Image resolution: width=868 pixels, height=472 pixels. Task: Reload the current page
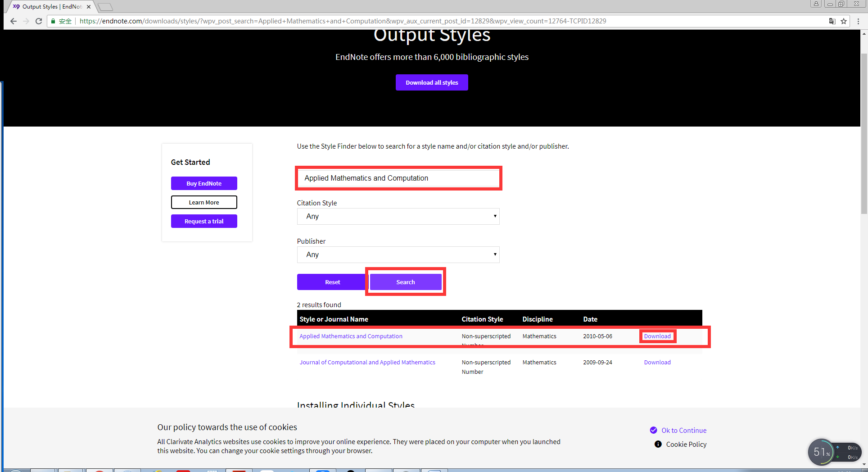39,21
